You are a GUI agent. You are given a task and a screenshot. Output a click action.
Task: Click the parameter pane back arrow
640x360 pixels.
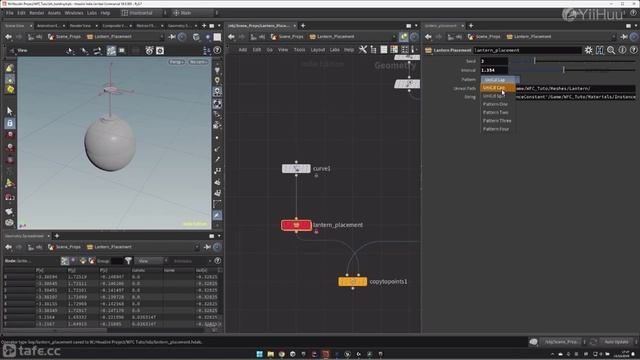pyautogui.click(x=428, y=37)
